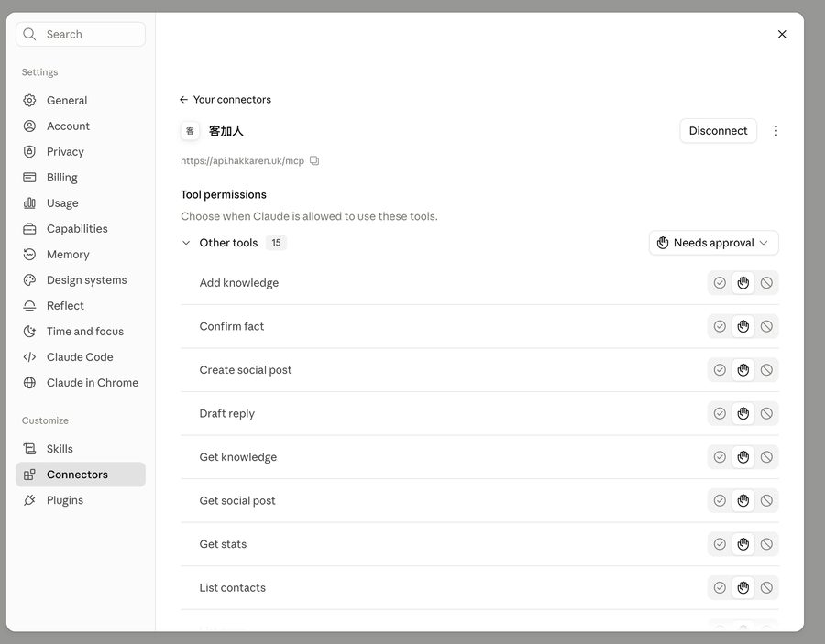The width and height of the screenshot is (825, 644).
Task: Focus the settings Search field
Action: [x=81, y=34]
